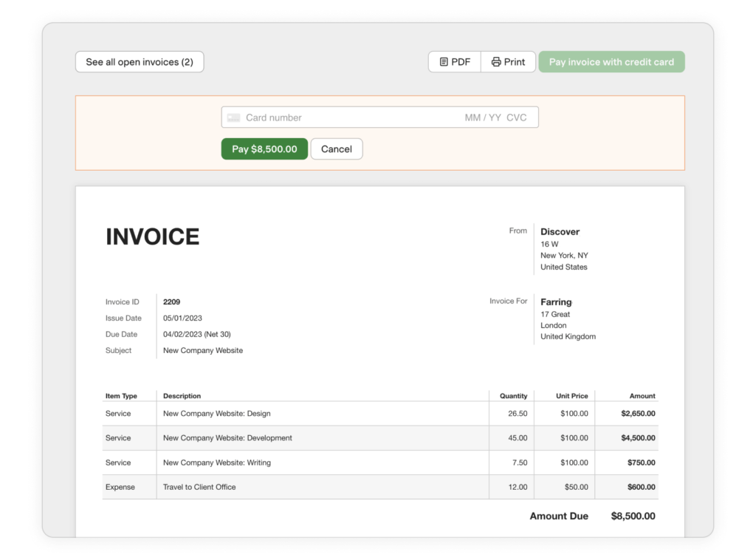Screen dimensions: 756x560
Task: Click the New York, NY address line
Action: click(x=564, y=255)
